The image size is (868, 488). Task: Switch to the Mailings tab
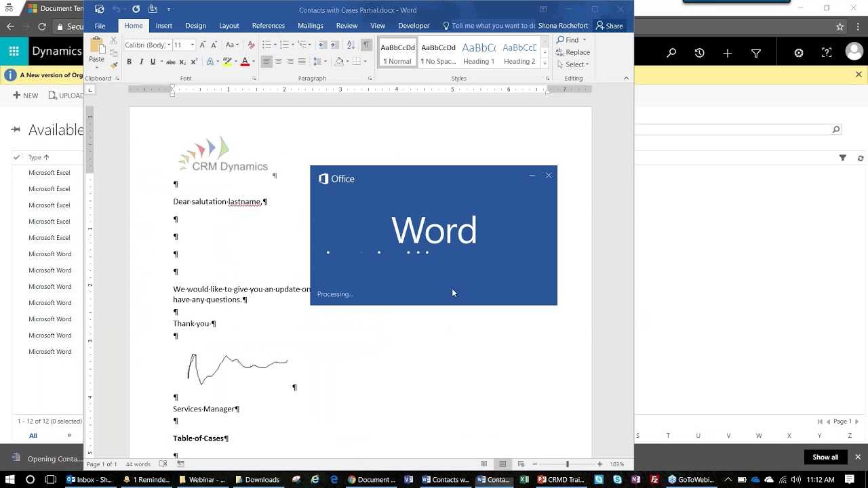coord(311,26)
